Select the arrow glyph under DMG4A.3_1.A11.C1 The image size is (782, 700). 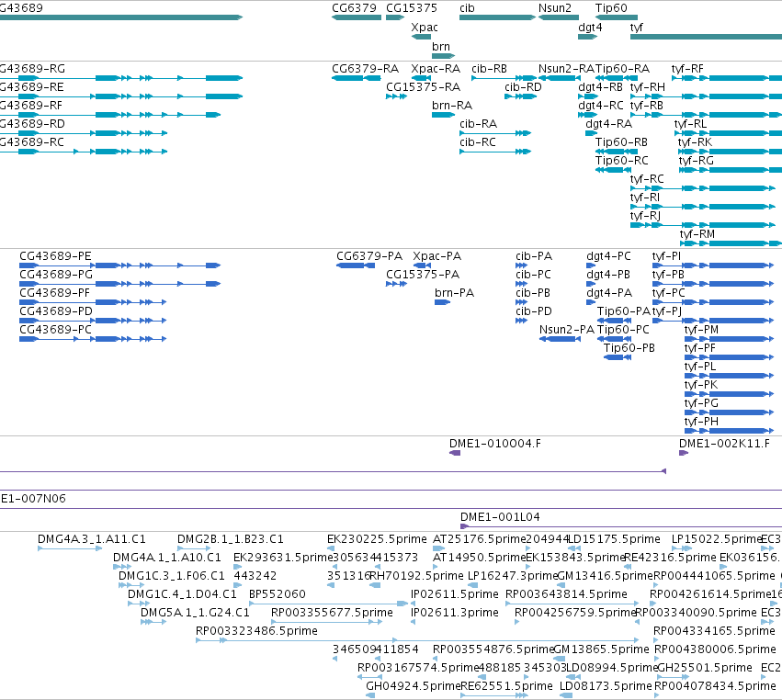(70, 548)
